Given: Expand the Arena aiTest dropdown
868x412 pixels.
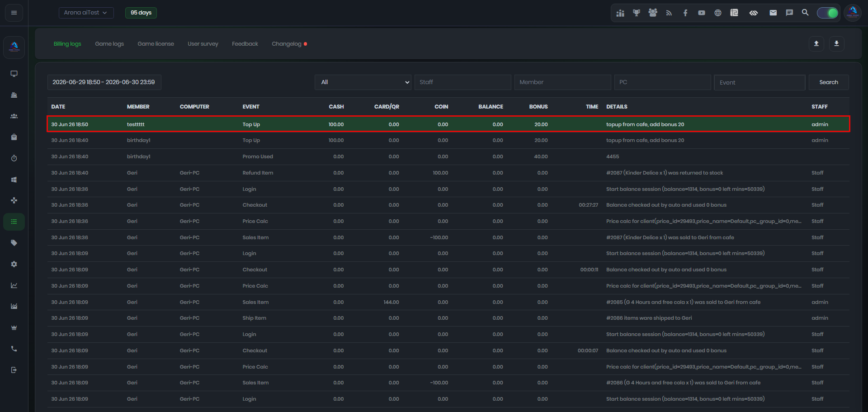Looking at the screenshot, I should [x=86, y=13].
